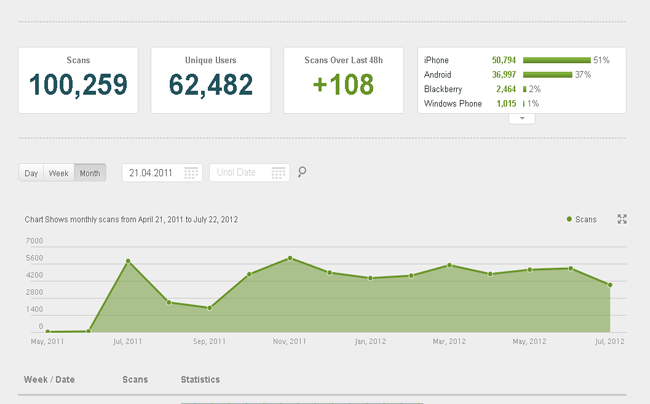Click the Blackberry row label

pos(443,89)
